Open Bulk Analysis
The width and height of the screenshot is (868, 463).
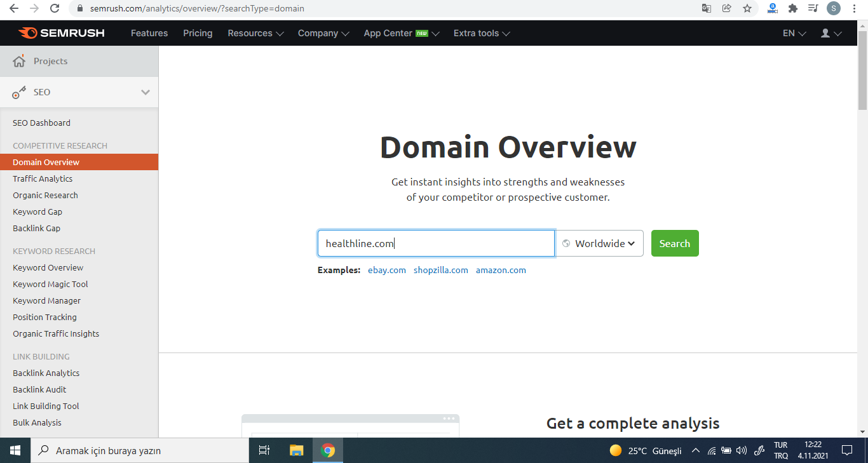37,422
